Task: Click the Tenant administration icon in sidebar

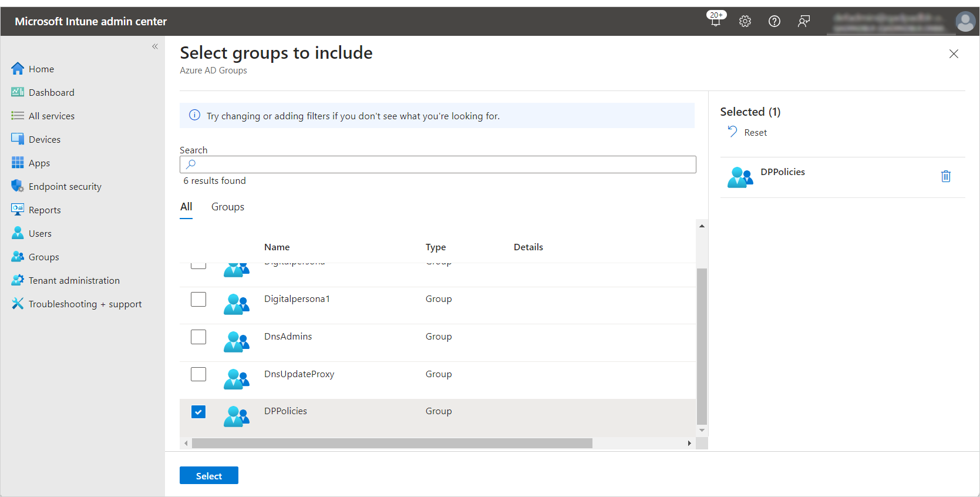Action: point(18,280)
